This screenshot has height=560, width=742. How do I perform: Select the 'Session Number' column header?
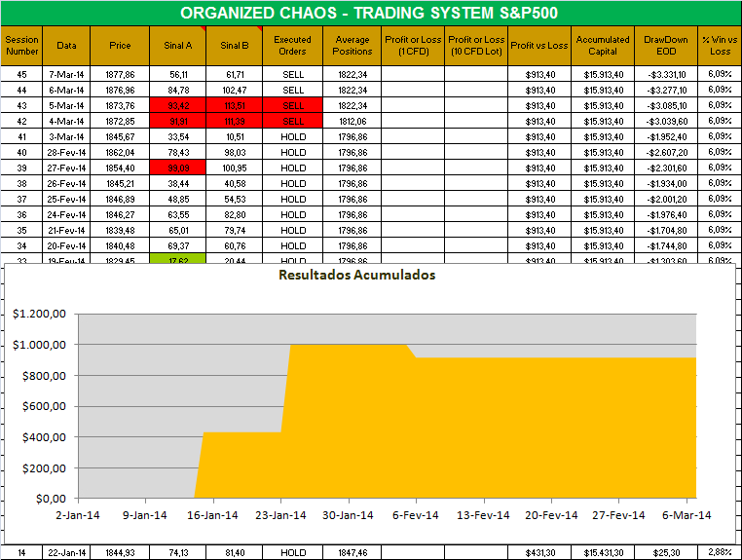21,46
